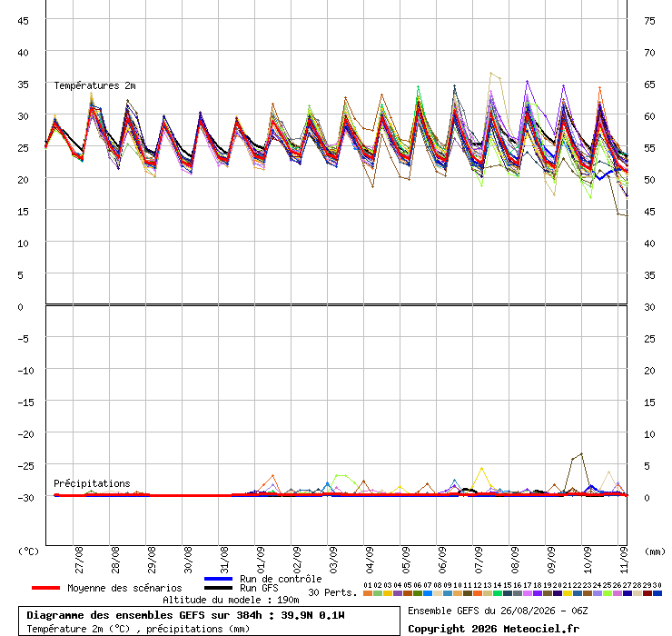Click the perturbation 29 dark red swatch

pos(647,593)
